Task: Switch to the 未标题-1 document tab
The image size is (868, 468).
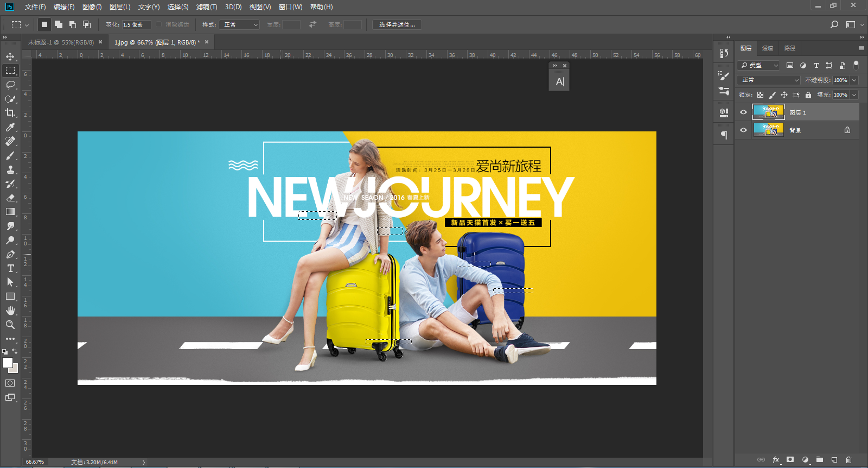Action: pyautogui.click(x=61, y=42)
